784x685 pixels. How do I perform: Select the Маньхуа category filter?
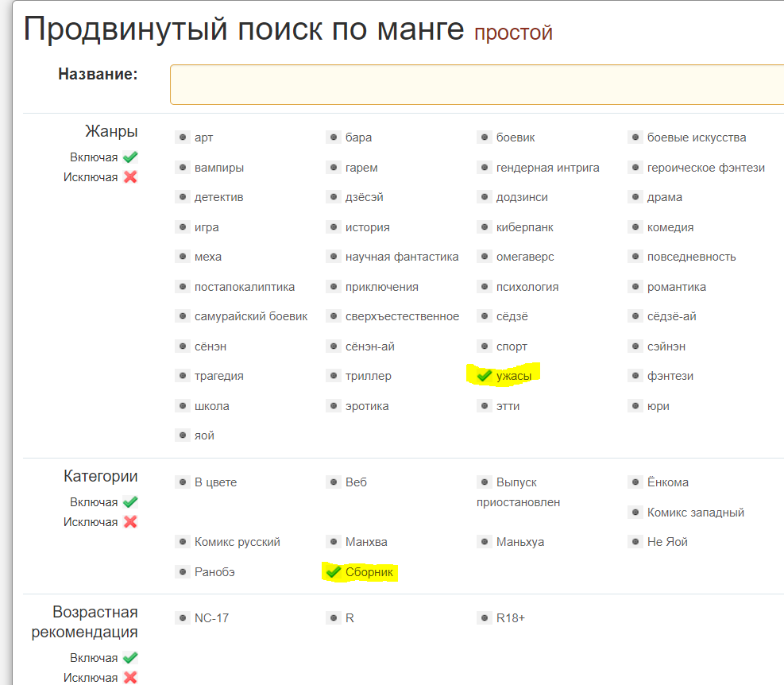[x=519, y=542]
